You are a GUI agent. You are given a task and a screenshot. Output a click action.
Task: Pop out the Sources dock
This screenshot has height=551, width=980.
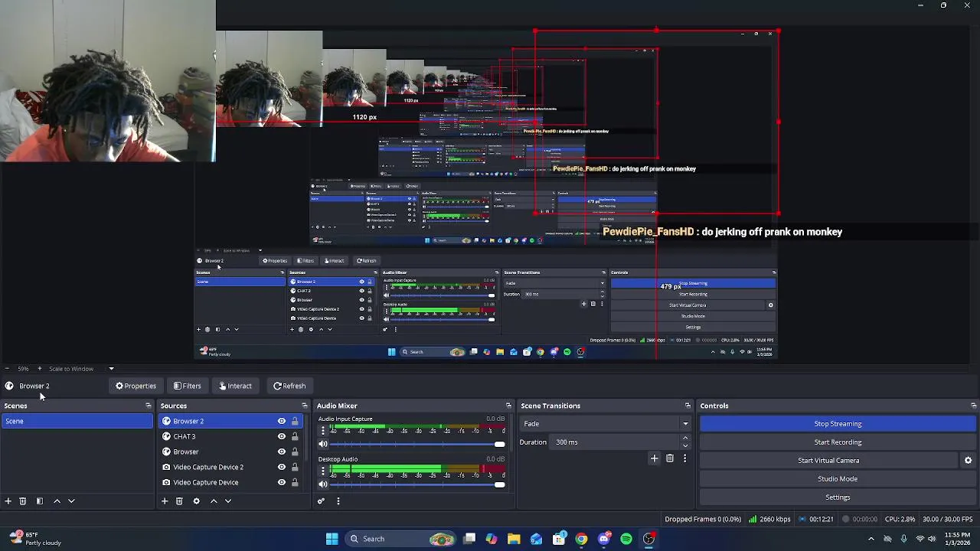pos(305,406)
